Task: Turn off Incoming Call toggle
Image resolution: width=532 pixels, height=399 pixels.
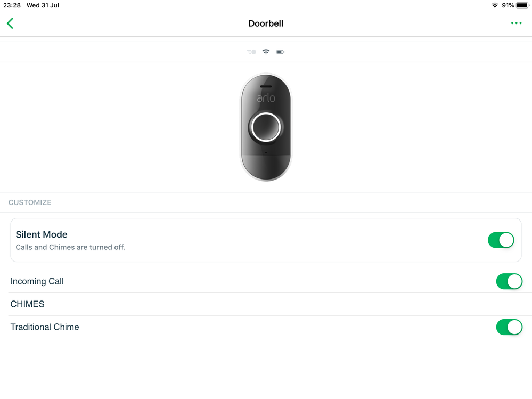Action: point(509,281)
